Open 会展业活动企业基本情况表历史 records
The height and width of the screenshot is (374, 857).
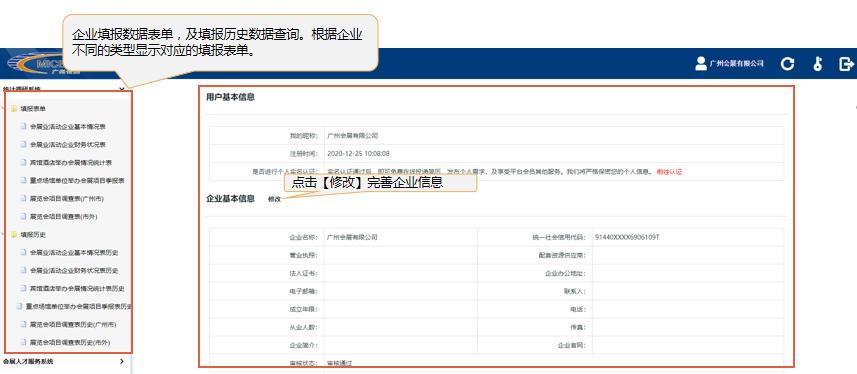[x=74, y=253]
